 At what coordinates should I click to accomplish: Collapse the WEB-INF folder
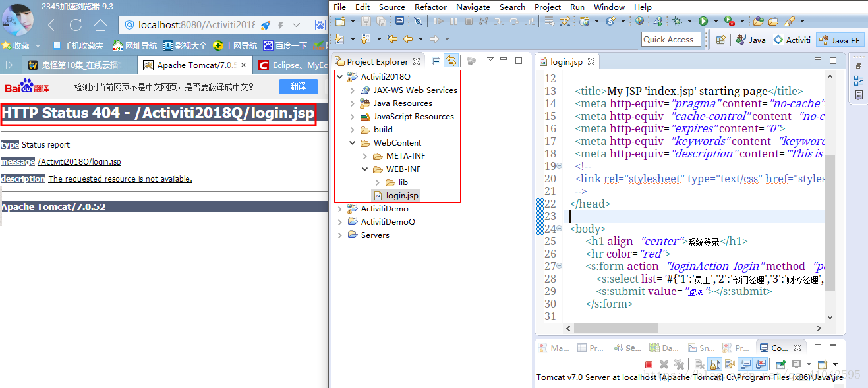pyautogui.click(x=365, y=169)
